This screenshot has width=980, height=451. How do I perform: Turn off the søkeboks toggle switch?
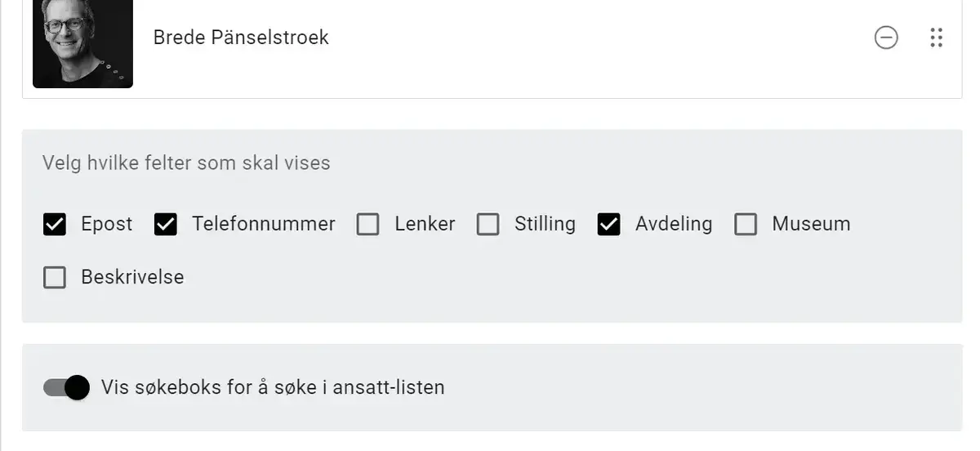[x=66, y=387]
